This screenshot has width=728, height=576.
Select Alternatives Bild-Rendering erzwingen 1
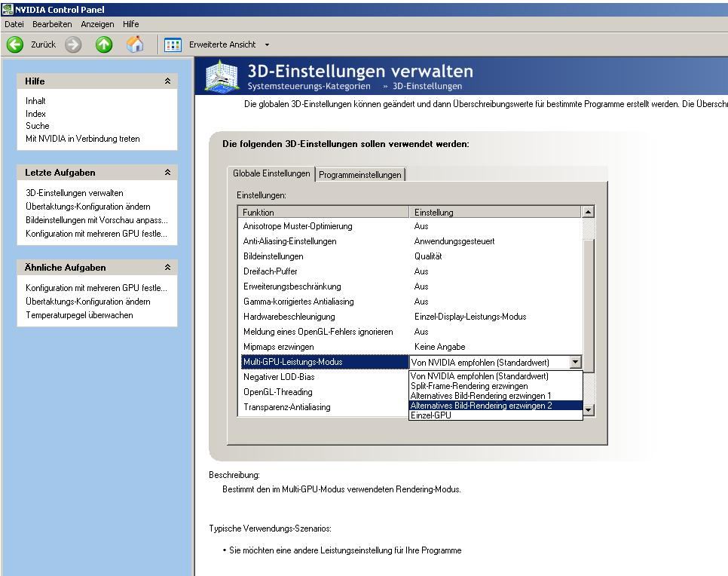pyautogui.click(x=496, y=396)
